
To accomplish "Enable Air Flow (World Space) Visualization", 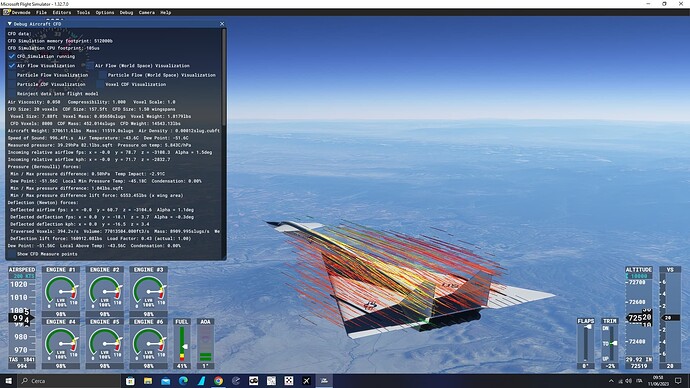I will point(90,66).
